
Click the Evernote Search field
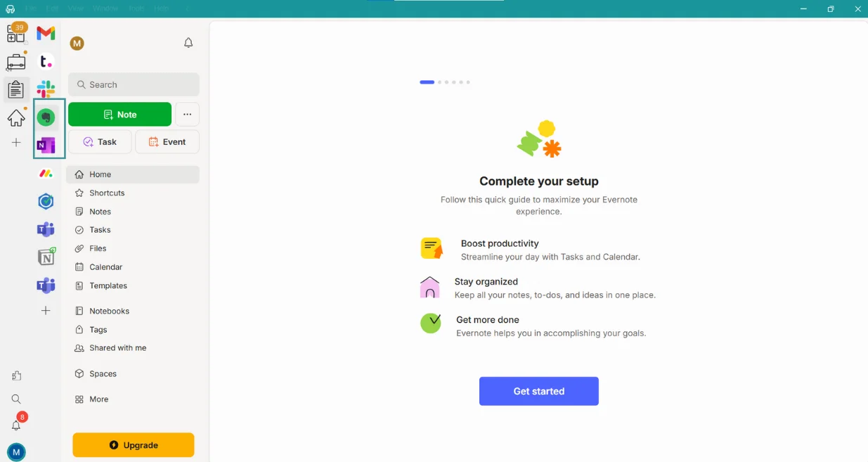click(134, 84)
